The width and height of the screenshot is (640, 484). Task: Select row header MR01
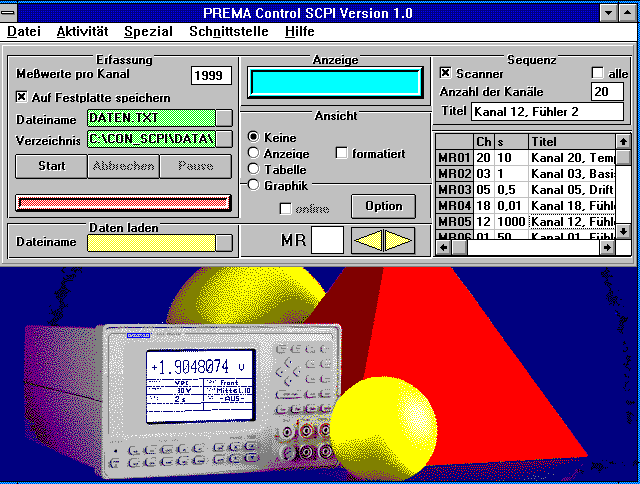coord(454,158)
